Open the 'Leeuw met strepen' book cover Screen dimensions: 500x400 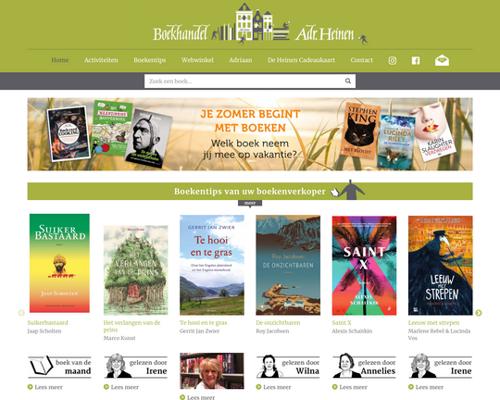coord(440,265)
